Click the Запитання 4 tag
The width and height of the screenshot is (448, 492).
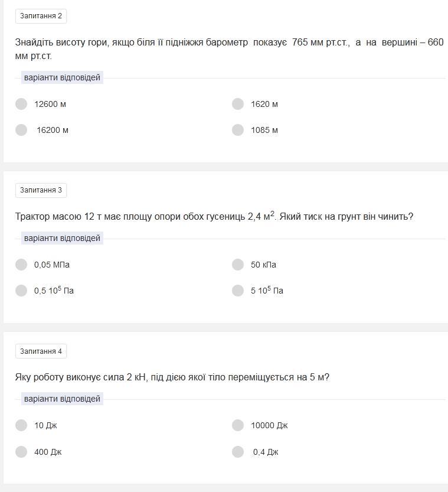pyautogui.click(x=41, y=351)
